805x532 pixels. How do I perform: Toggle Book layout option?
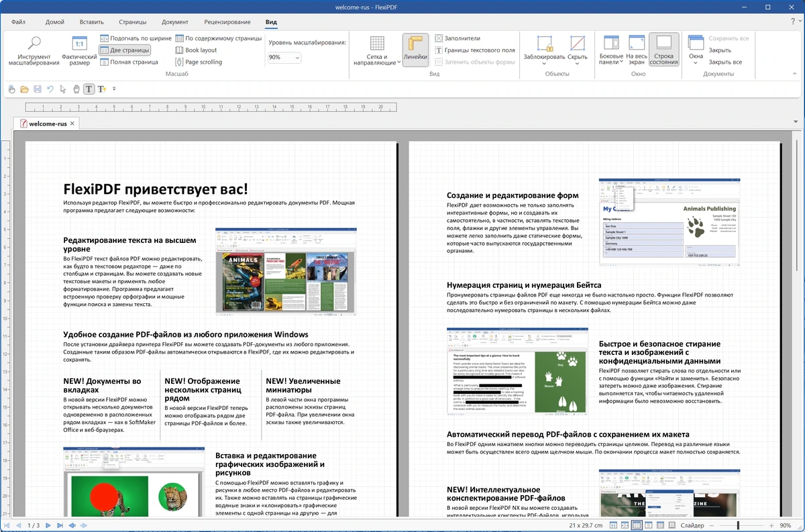pos(196,50)
